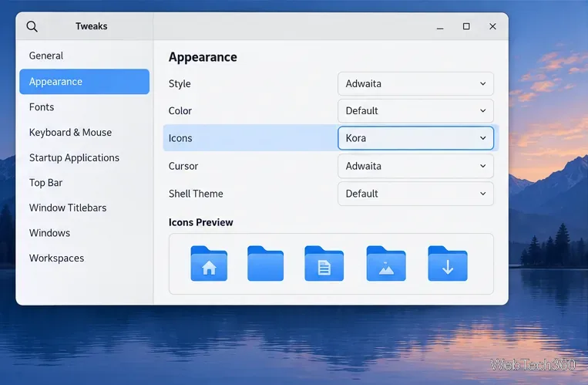Click the Icons row label
Screen dimensions: 588x385
point(180,138)
